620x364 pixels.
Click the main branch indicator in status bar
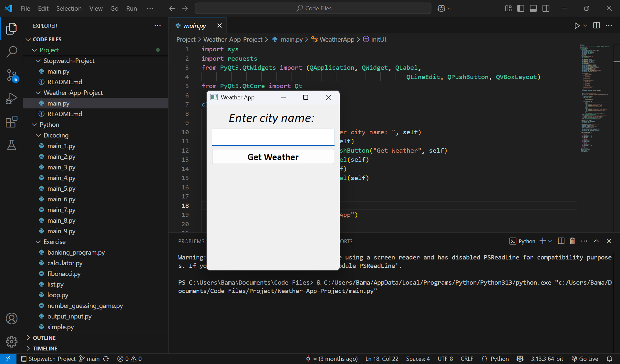89,359
